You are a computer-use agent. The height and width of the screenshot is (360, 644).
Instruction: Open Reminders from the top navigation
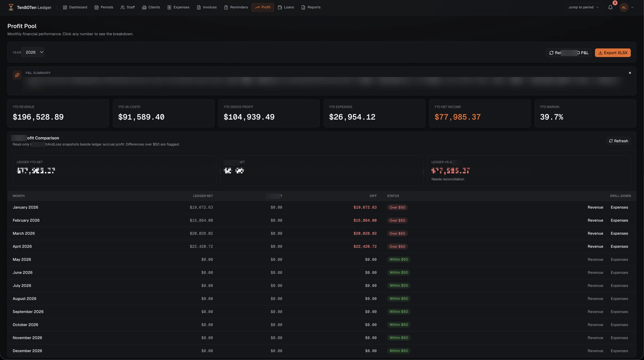pos(236,7)
